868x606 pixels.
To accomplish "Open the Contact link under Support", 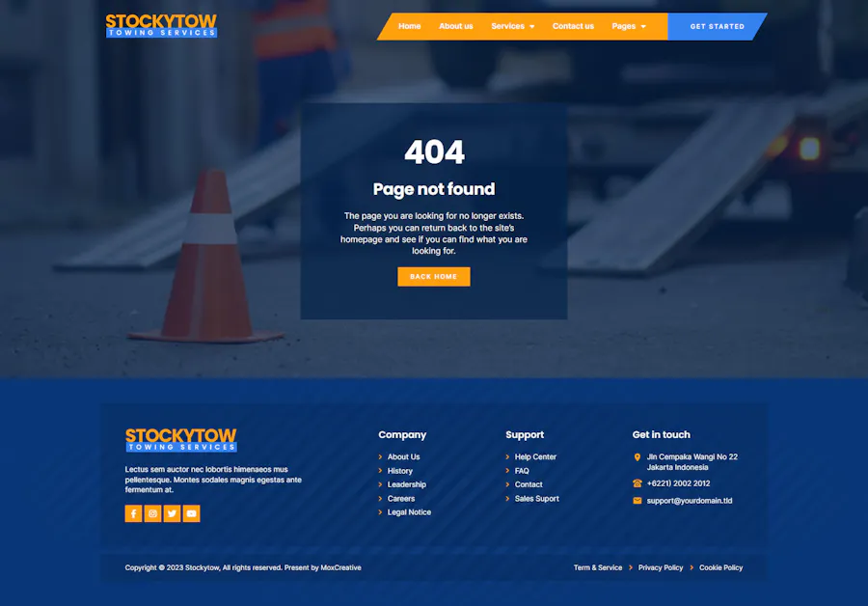I will click(x=529, y=484).
